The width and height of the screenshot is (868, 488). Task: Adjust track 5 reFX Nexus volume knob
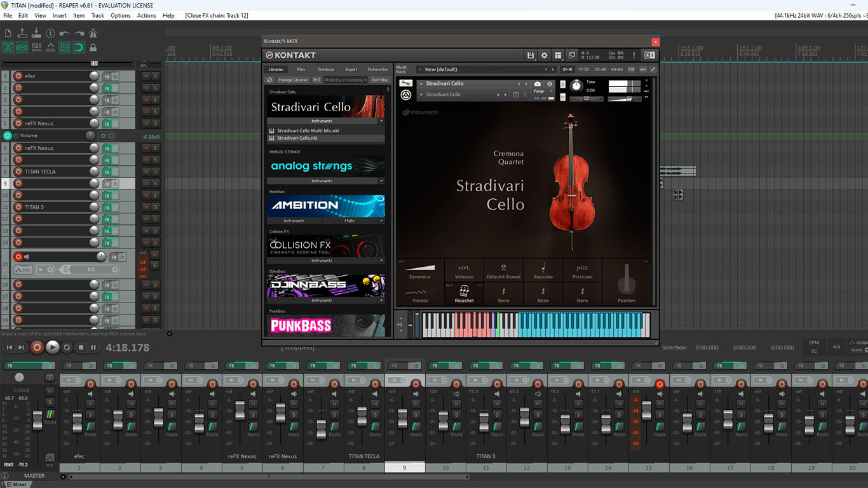pos(94,123)
